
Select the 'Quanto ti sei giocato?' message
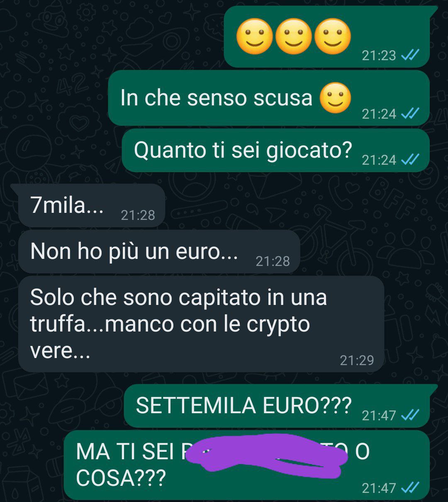point(275,150)
